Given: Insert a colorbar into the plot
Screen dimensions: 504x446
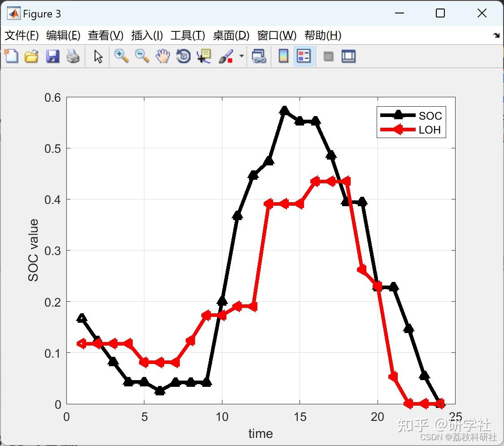Looking at the screenshot, I should click(283, 56).
